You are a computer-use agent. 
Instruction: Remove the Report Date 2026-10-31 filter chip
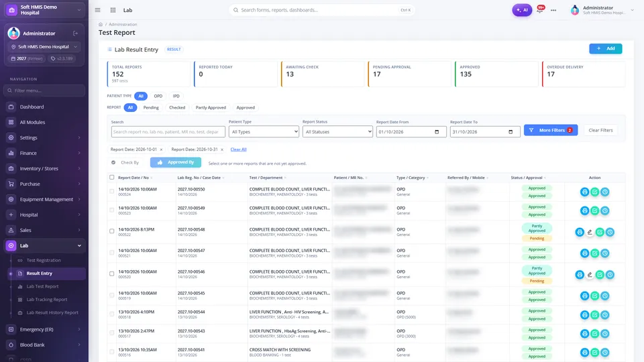click(x=222, y=149)
